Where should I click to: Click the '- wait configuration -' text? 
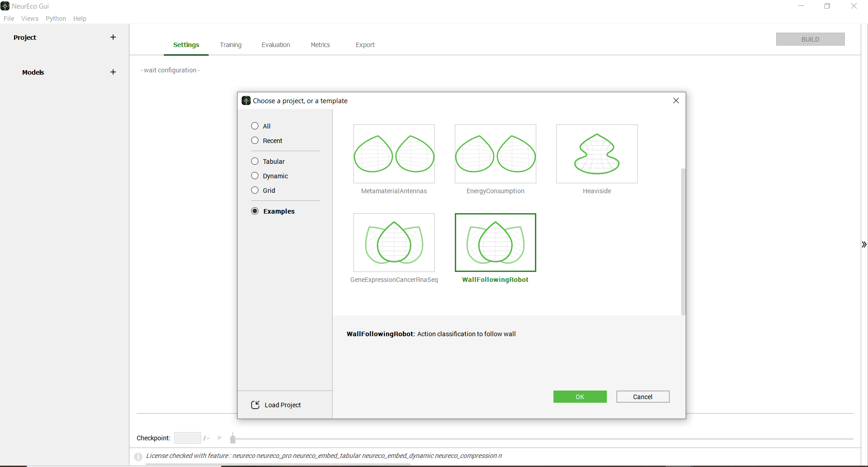170,70
